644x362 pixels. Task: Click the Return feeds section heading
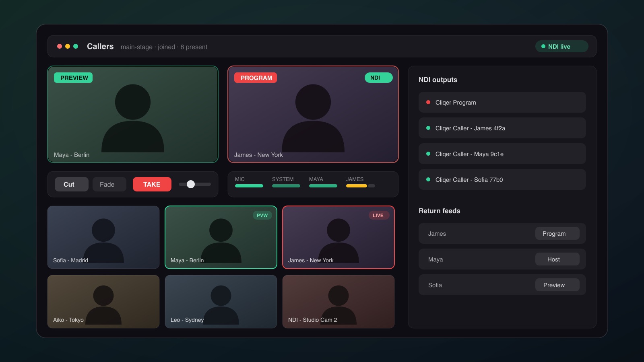pos(440,211)
